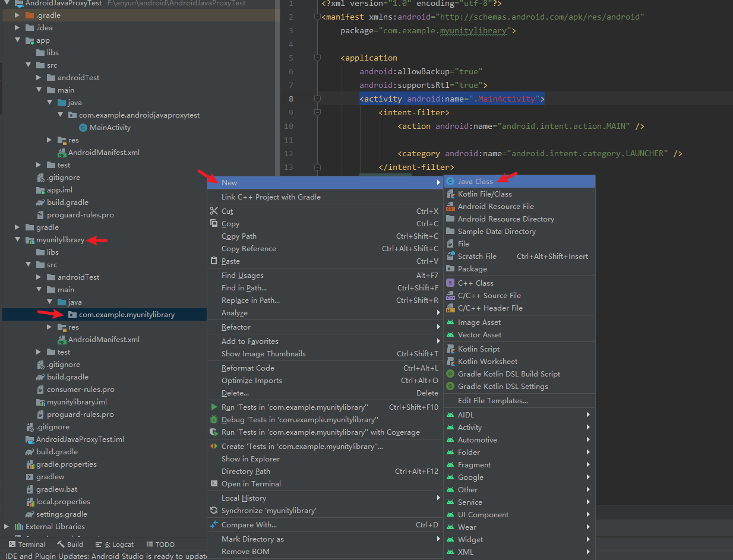Image resolution: width=733 pixels, height=560 pixels.
Task: Choose Link C++ Project with Gradle
Action: [x=326, y=197]
